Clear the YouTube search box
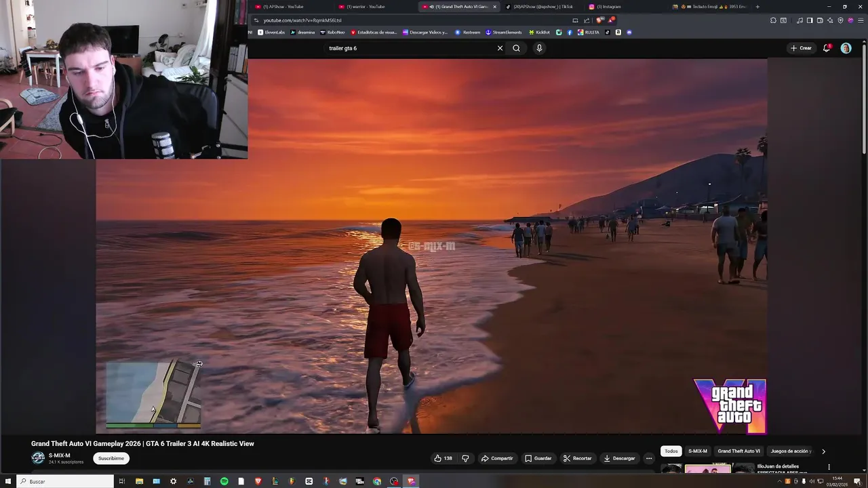868x488 pixels. coord(500,48)
